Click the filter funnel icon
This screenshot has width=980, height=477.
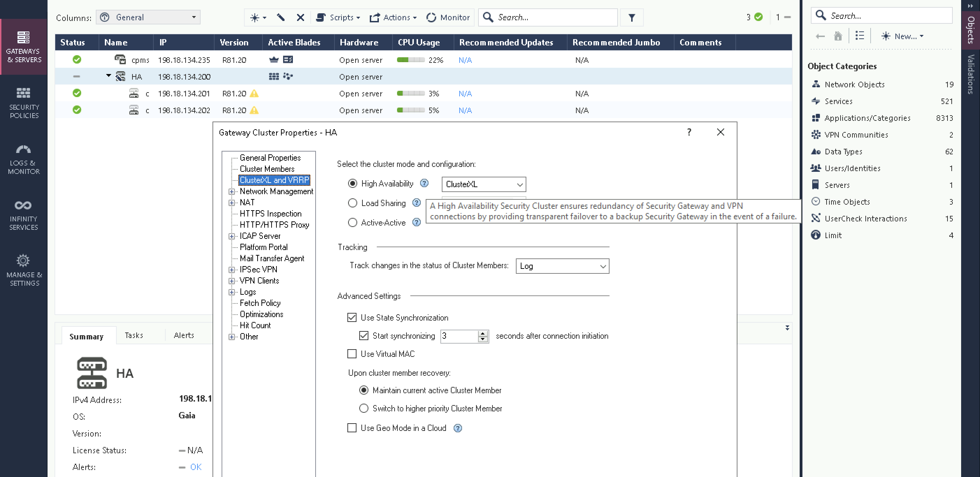pyautogui.click(x=632, y=17)
